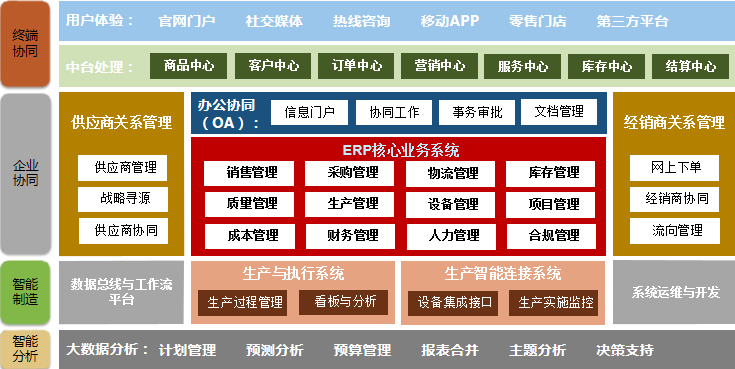The height and width of the screenshot is (369, 735).
Task: Select the 系统运维与开发 gray block
Action: (x=674, y=292)
